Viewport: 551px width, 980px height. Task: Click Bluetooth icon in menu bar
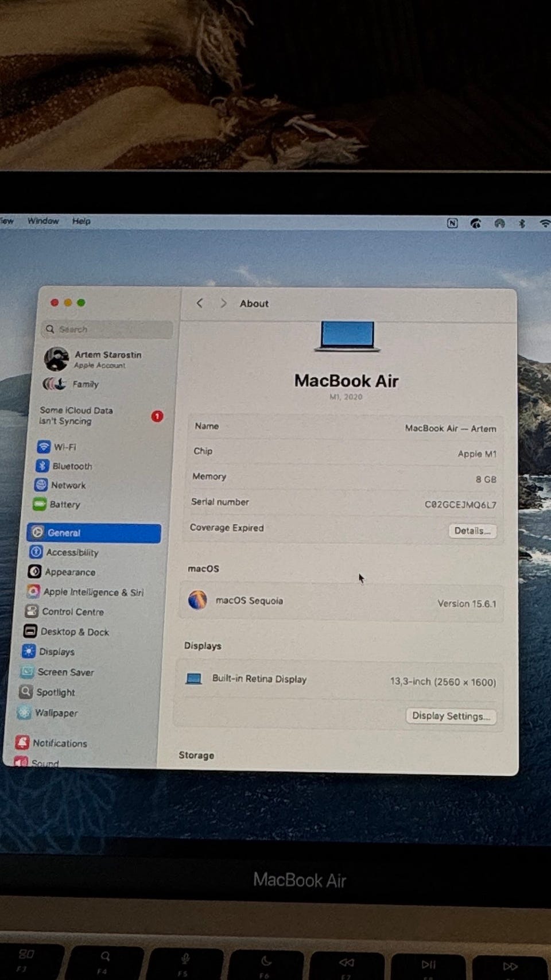pos(522,223)
